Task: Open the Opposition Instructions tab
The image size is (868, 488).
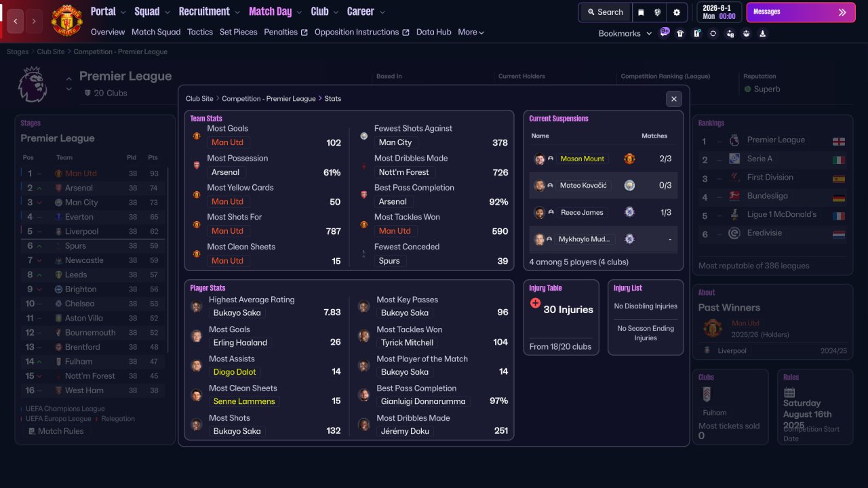Action: (x=362, y=32)
